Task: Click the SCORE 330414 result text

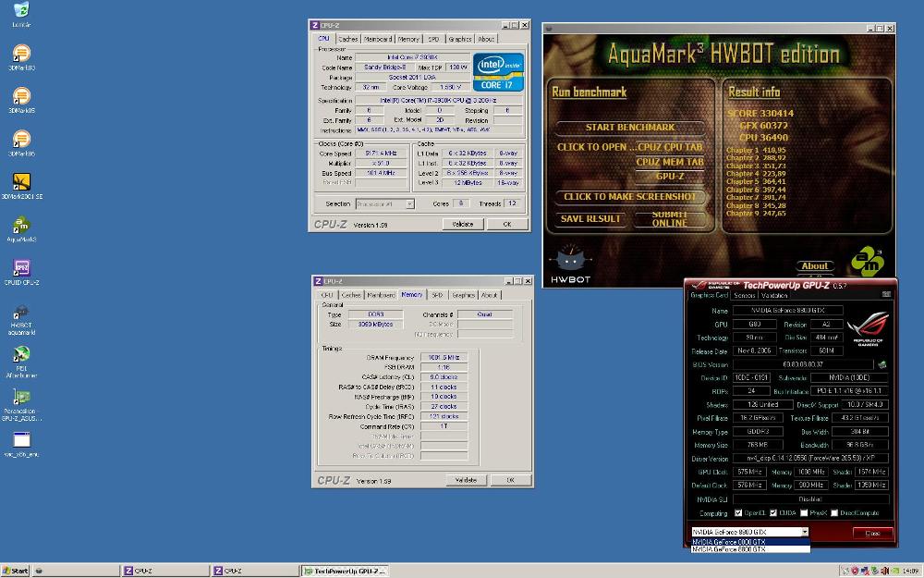Action: pyautogui.click(x=760, y=113)
